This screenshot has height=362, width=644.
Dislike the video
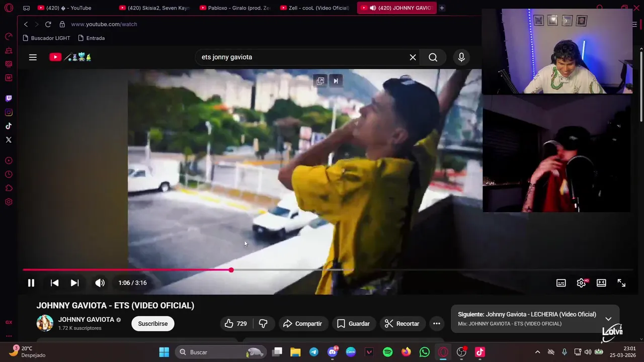click(263, 324)
